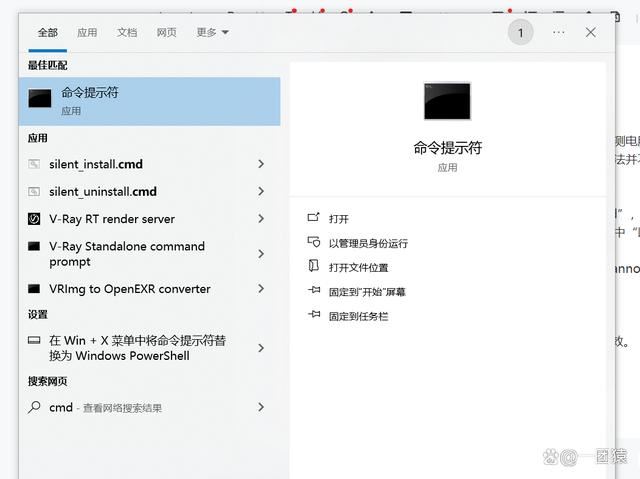Click the 固定到任务栏 pin icon
The image size is (640, 479).
click(313, 316)
